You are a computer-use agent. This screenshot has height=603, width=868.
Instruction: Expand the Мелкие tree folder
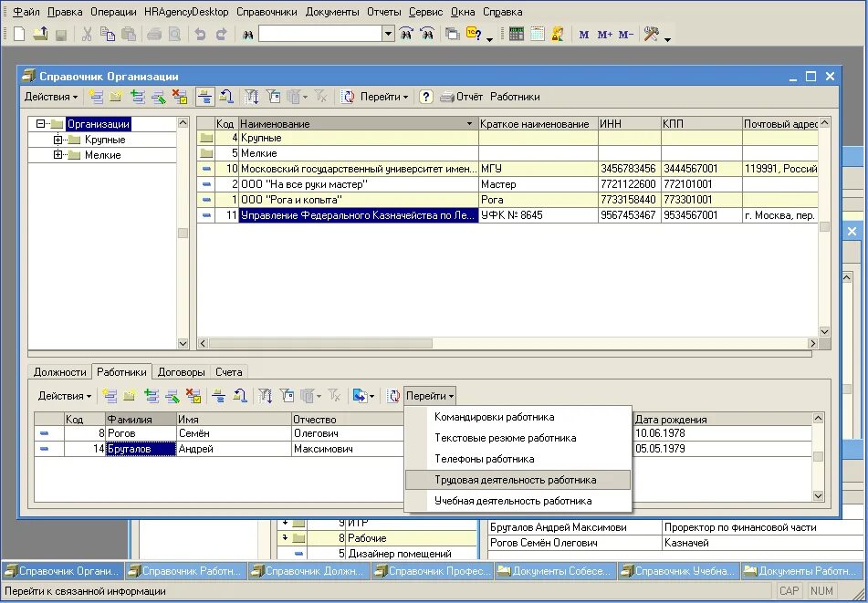point(58,155)
